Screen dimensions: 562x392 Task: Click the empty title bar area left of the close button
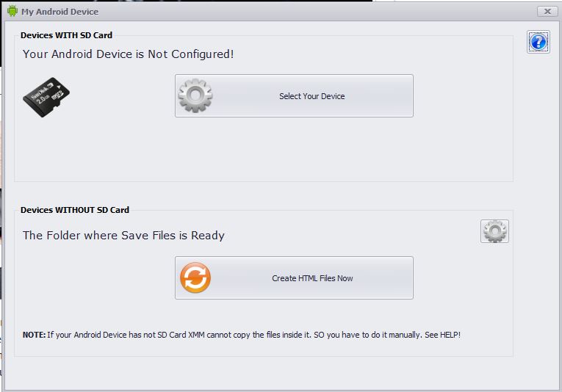click(331, 11)
